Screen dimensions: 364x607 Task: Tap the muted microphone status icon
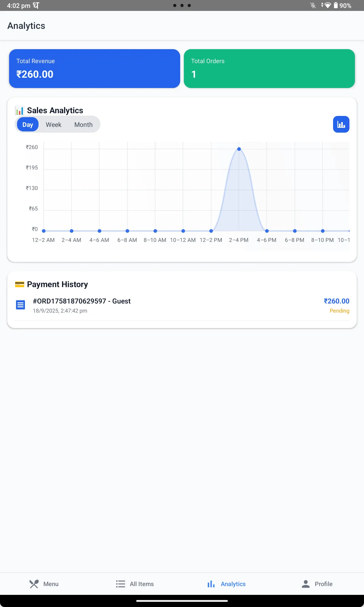[x=313, y=5]
